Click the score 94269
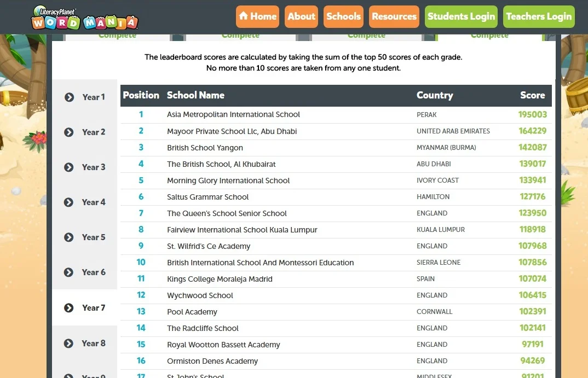 [533, 360]
